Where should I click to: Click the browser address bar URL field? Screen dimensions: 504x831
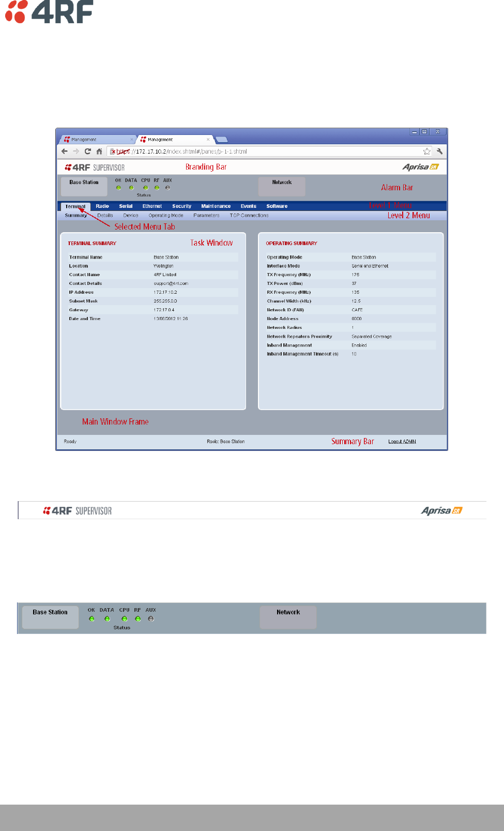pyautogui.click(x=269, y=152)
